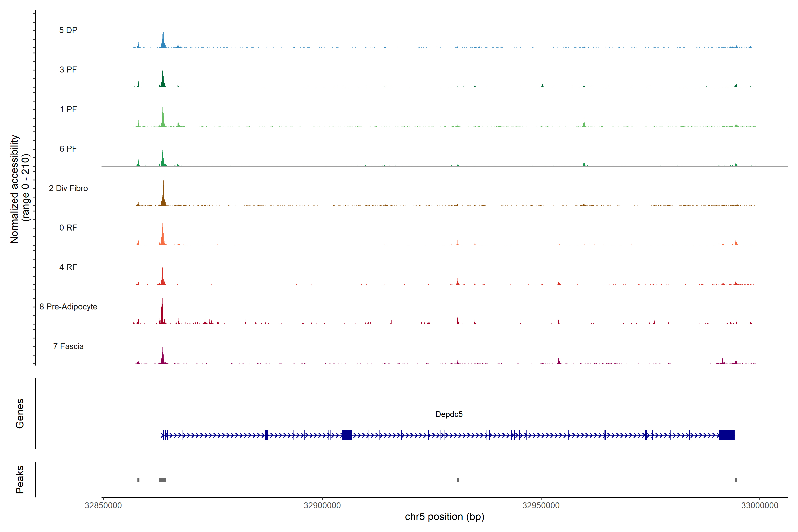The height and width of the screenshot is (532, 798).
Task: Click the large Depdc5 exon at the gene end
Action: coord(727,435)
